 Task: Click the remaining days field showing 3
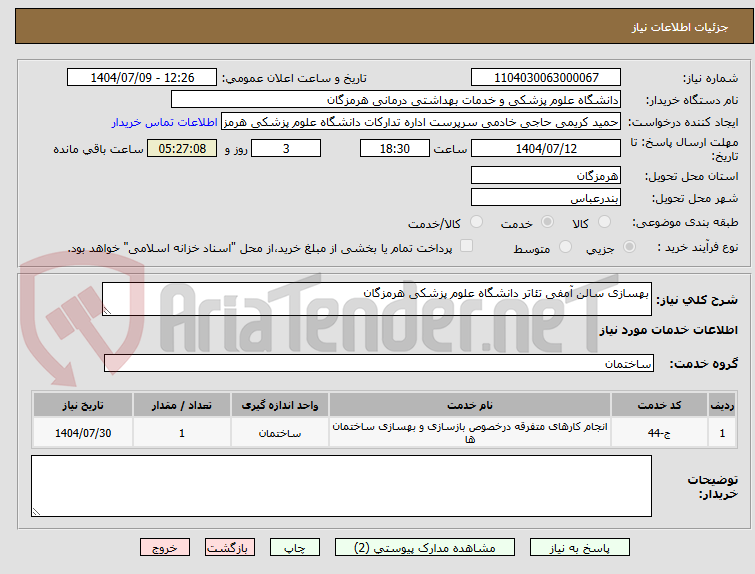coord(286,148)
